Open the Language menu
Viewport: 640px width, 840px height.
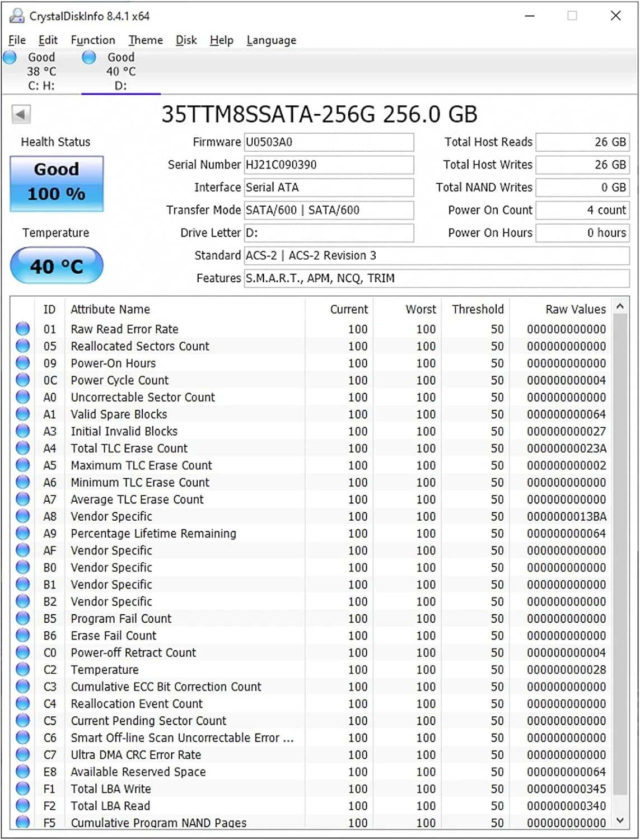pos(270,40)
